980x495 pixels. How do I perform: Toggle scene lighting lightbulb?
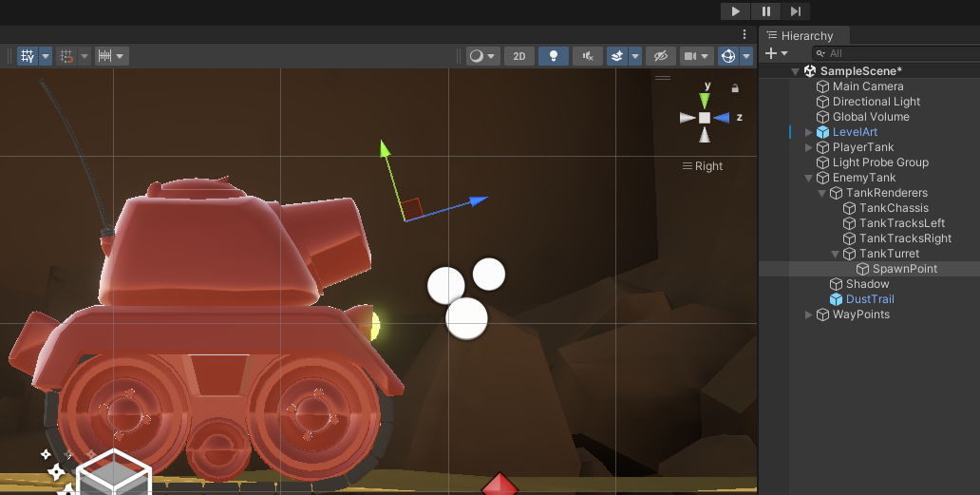pos(553,56)
